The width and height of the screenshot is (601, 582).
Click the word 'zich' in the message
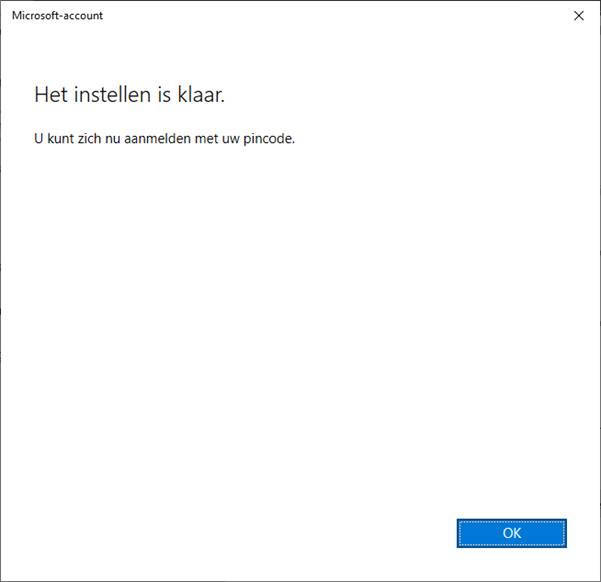tap(89, 138)
